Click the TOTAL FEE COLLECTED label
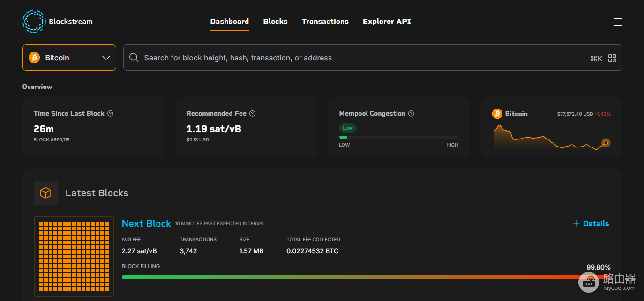The height and width of the screenshot is (301, 644). pos(314,239)
